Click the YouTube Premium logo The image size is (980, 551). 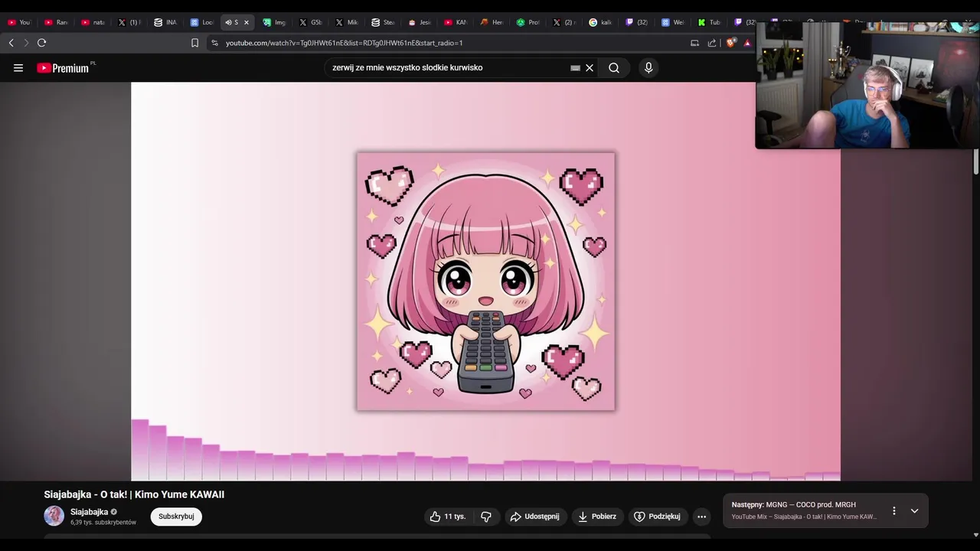63,68
